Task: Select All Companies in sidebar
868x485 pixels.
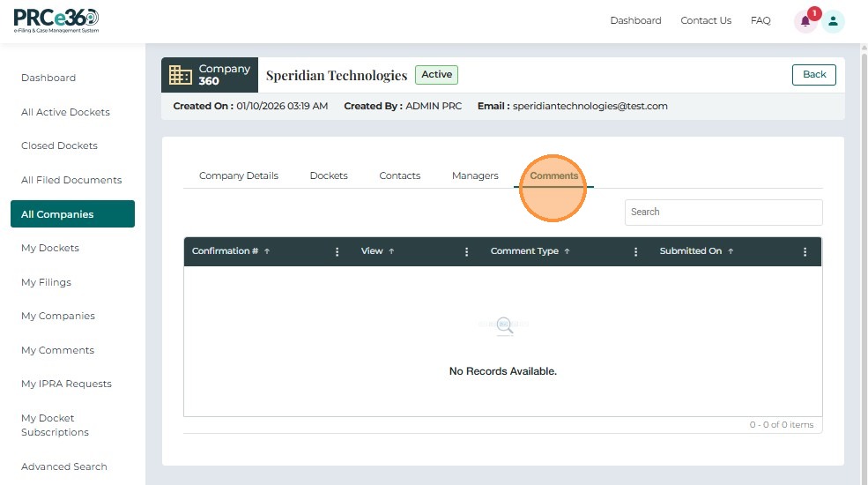Action: [72, 213]
